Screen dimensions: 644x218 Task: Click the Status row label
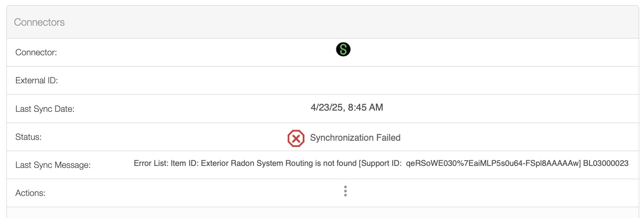[28, 137]
